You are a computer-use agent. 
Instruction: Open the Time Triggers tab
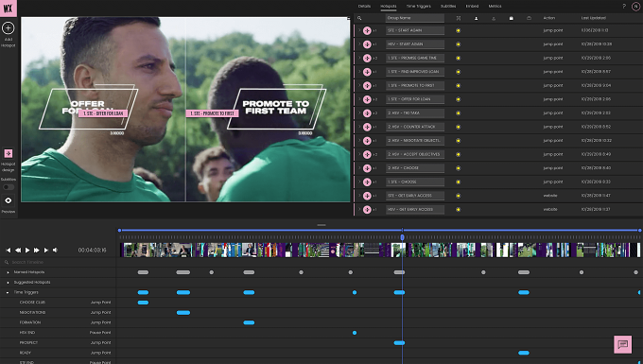pyautogui.click(x=418, y=7)
